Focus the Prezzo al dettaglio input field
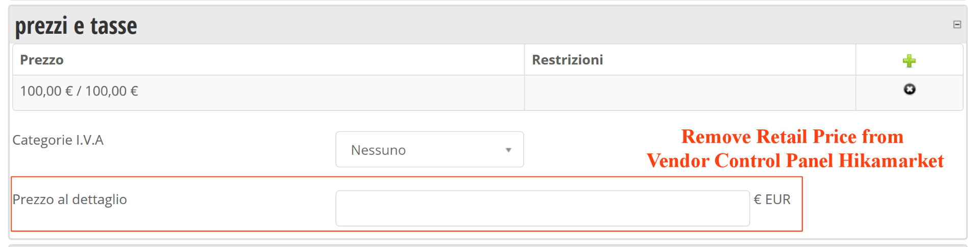The width and height of the screenshot is (980, 247). 542,208
